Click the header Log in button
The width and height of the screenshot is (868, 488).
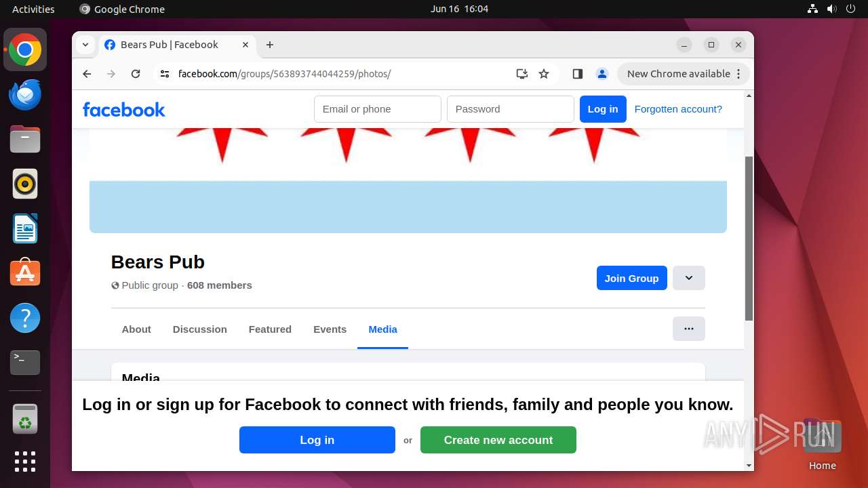(x=603, y=109)
